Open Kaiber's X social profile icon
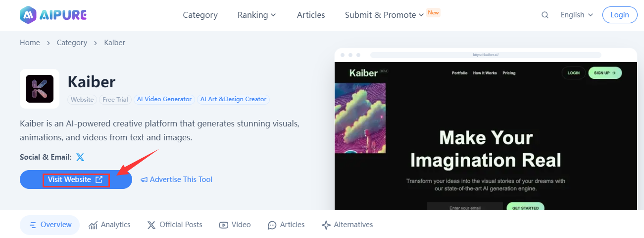644x238 pixels. pos(80,157)
